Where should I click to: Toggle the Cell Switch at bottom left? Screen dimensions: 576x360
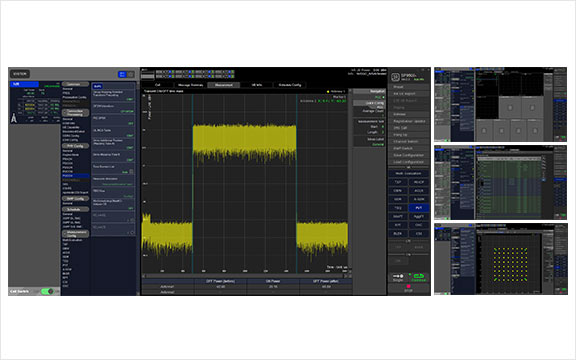[47, 291]
